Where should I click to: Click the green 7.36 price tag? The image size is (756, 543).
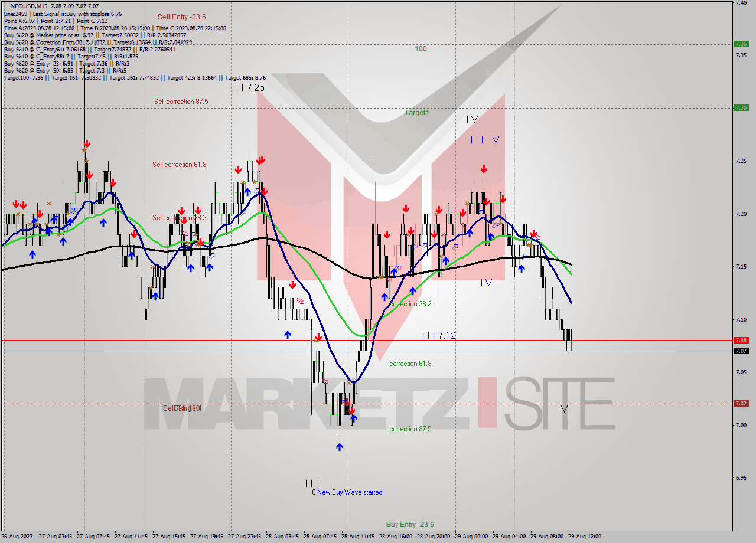[x=741, y=44]
